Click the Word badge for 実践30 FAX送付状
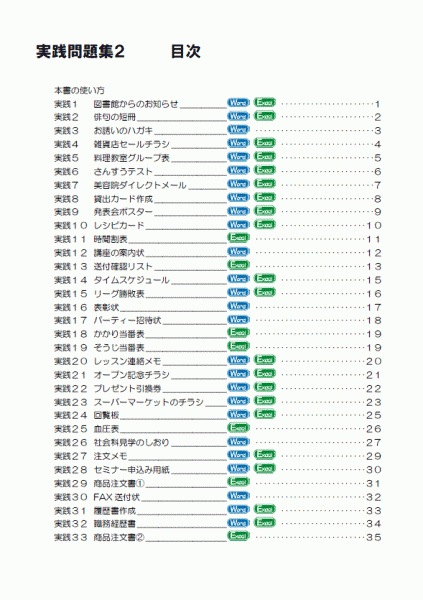 click(238, 496)
